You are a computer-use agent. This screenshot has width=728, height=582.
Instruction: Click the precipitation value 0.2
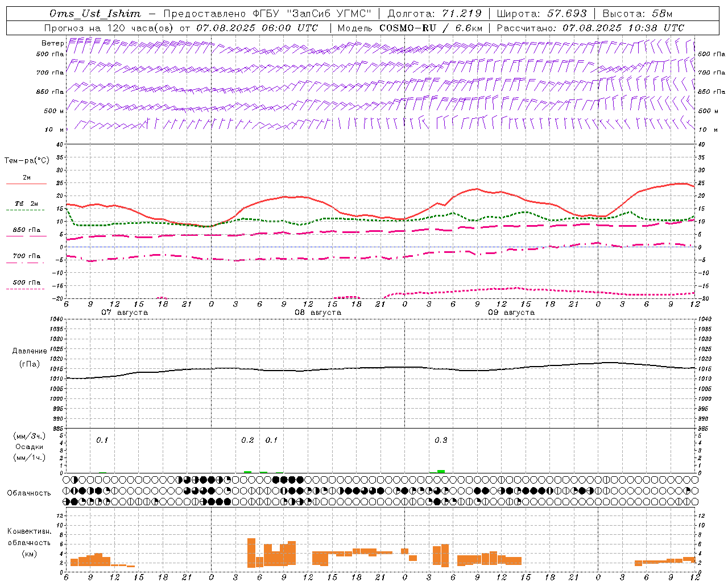tap(247, 440)
